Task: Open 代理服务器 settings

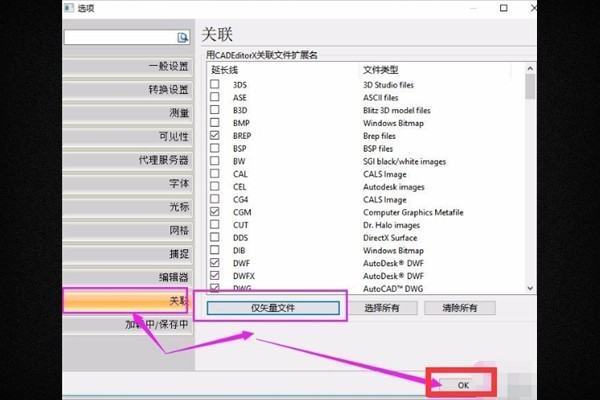Action: point(128,160)
